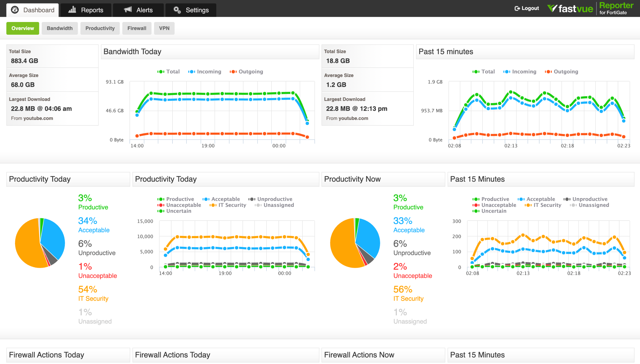Click the Dashboard gauge icon

click(x=15, y=10)
